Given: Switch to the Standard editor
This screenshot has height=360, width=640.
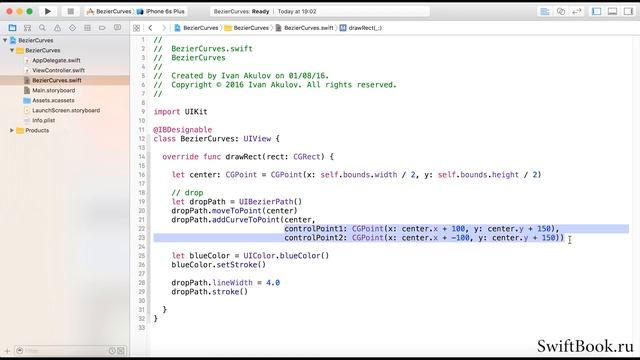Looking at the screenshot, I should point(544,11).
